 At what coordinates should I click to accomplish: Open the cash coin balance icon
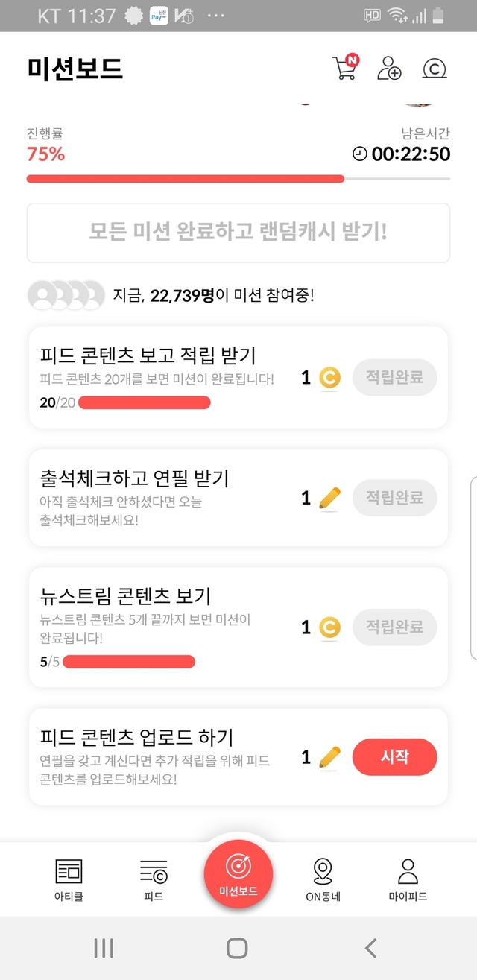(434, 69)
